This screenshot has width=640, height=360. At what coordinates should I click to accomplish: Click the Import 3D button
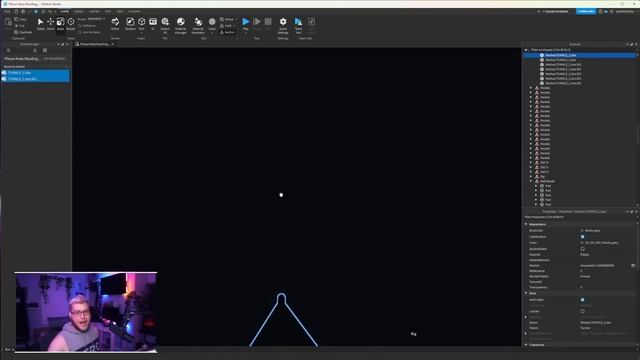(x=165, y=25)
